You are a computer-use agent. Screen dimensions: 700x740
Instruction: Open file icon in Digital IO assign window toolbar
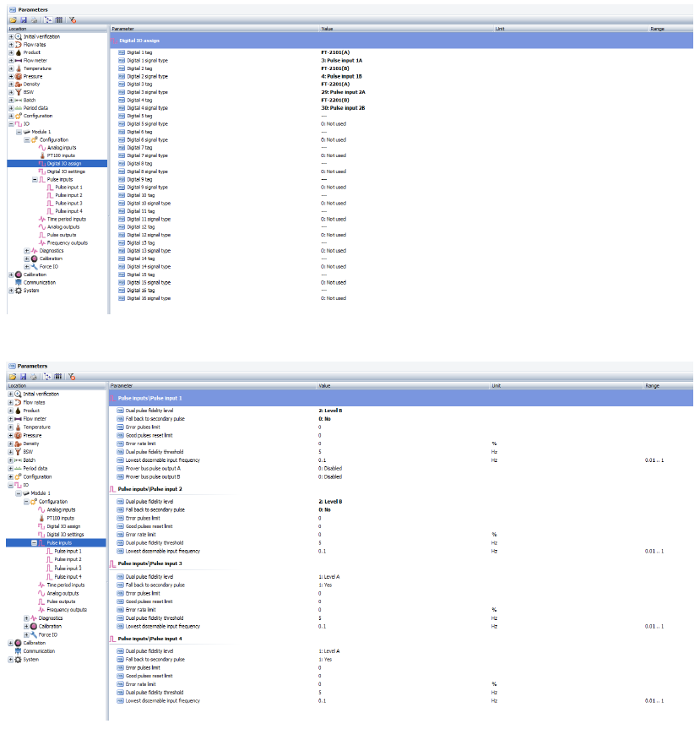pyautogui.click(x=13, y=19)
